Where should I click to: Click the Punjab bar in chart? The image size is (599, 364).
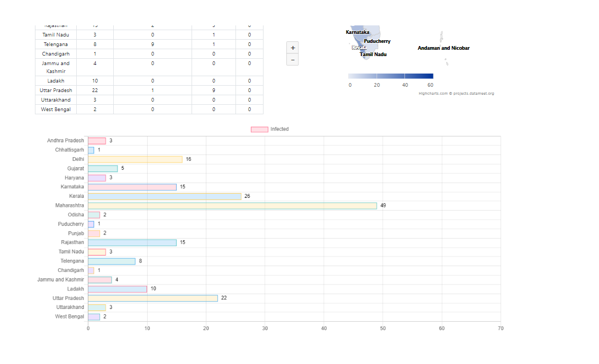(94, 233)
